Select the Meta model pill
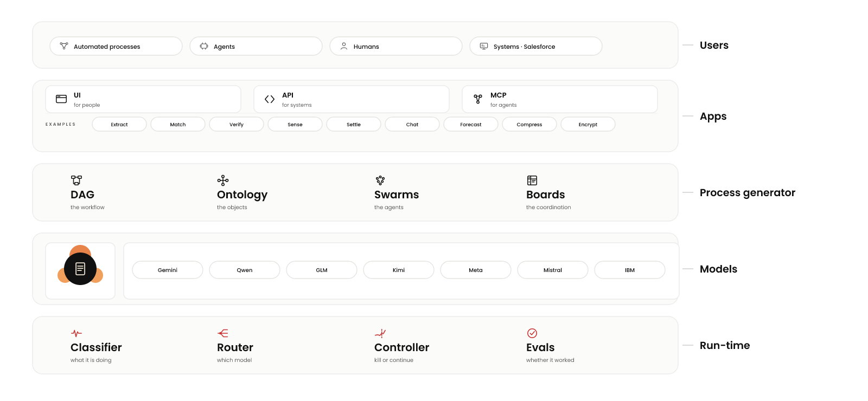 point(476,270)
